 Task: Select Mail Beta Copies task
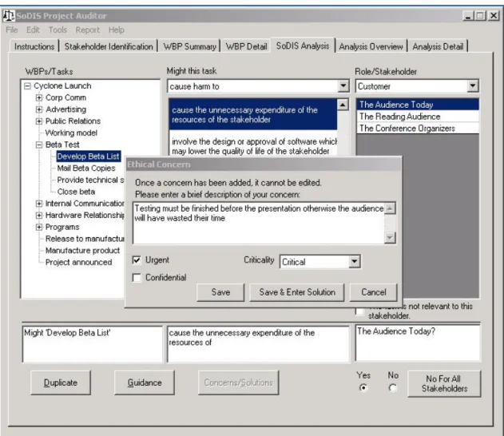(x=86, y=168)
